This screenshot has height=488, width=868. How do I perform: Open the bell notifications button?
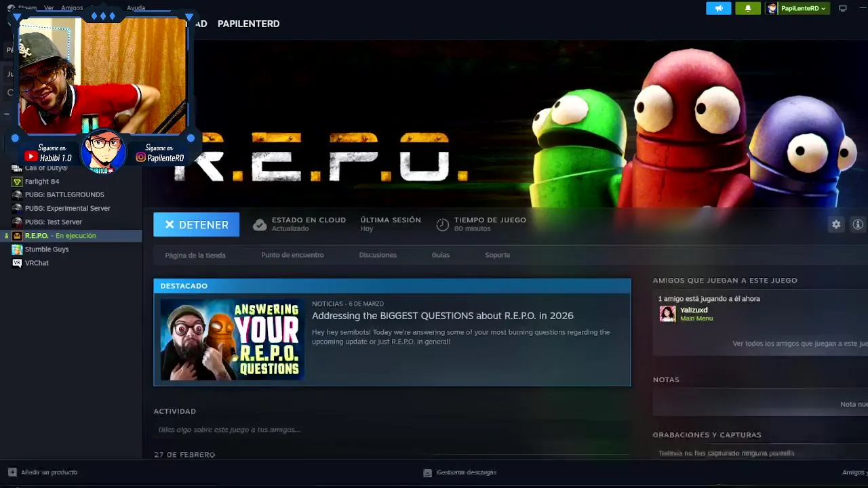click(x=748, y=8)
